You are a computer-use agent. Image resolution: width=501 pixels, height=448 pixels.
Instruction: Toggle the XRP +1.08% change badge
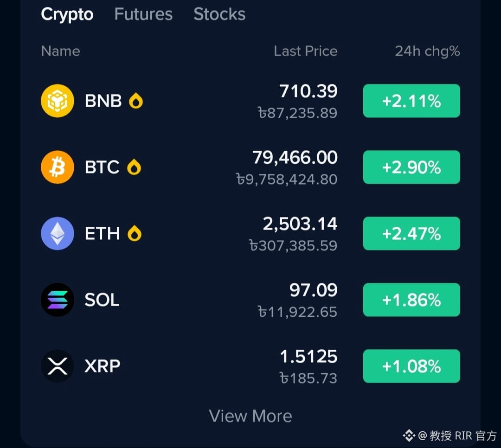tap(411, 366)
